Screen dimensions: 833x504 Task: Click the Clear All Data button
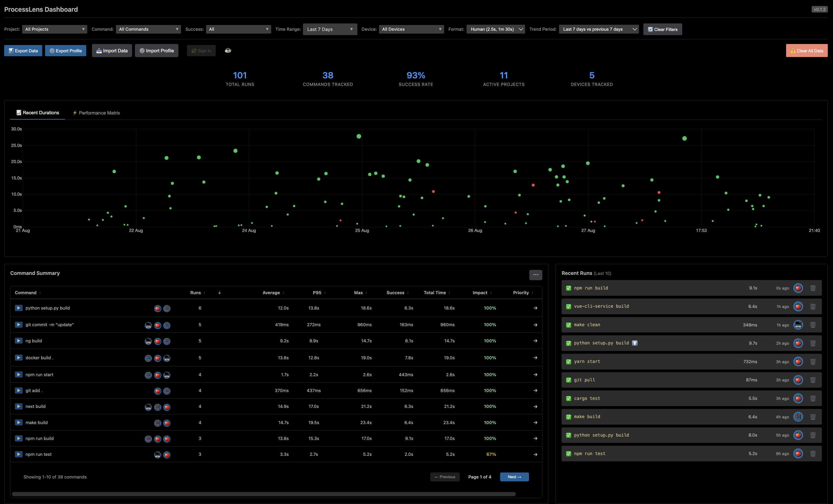tap(807, 51)
